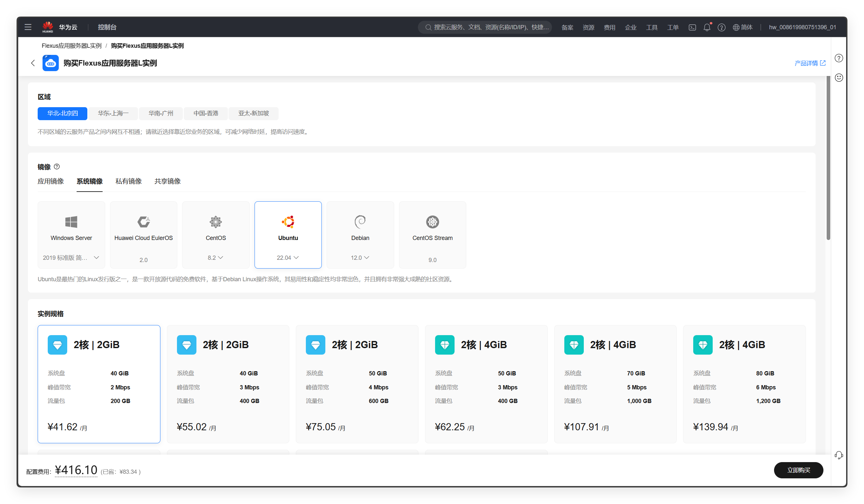Select the Debian image card
The image size is (864, 504).
(360, 235)
